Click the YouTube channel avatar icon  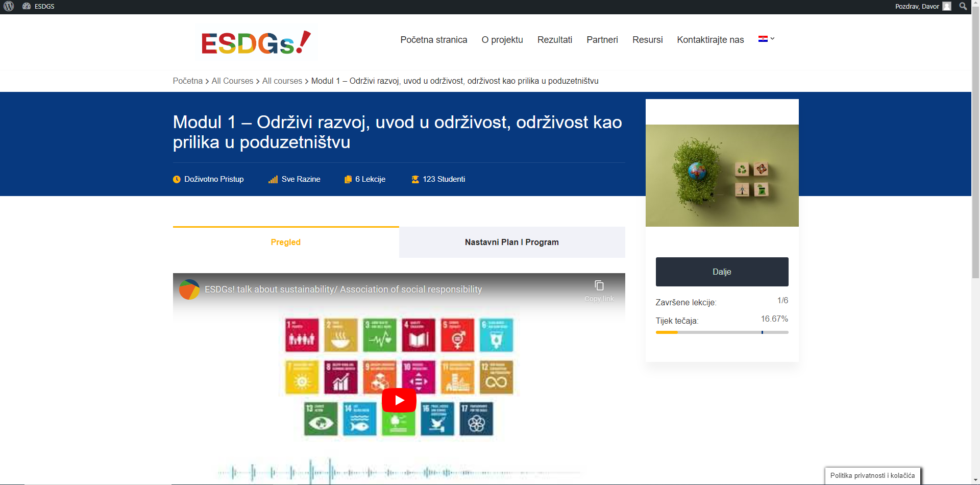click(x=189, y=289)
